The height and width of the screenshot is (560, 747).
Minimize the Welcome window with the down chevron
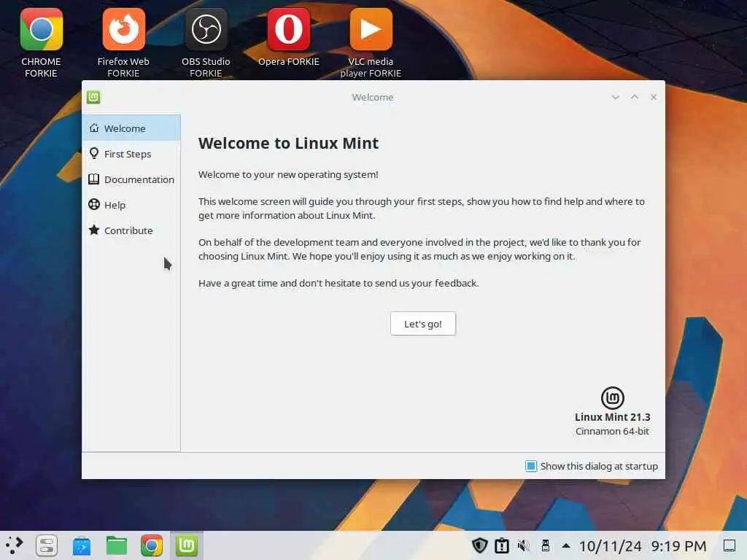pyautogui.click(x=616, y=97)
